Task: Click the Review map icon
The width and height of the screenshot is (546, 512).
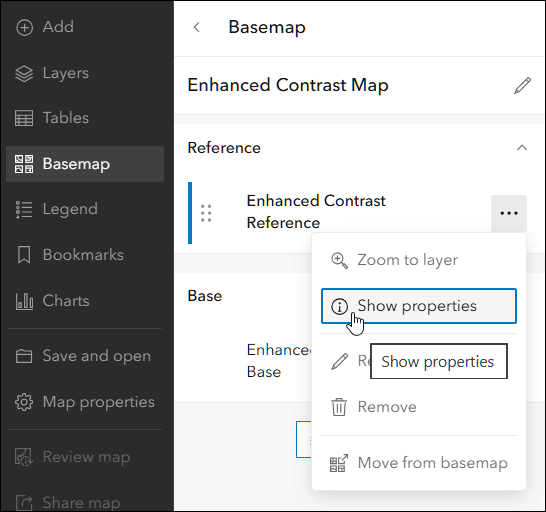Action: coord(24,457)
